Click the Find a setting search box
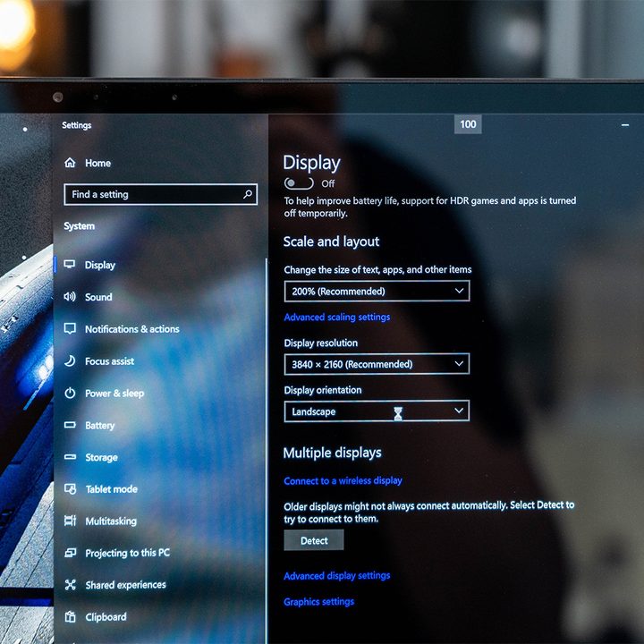 click(161, 194)
